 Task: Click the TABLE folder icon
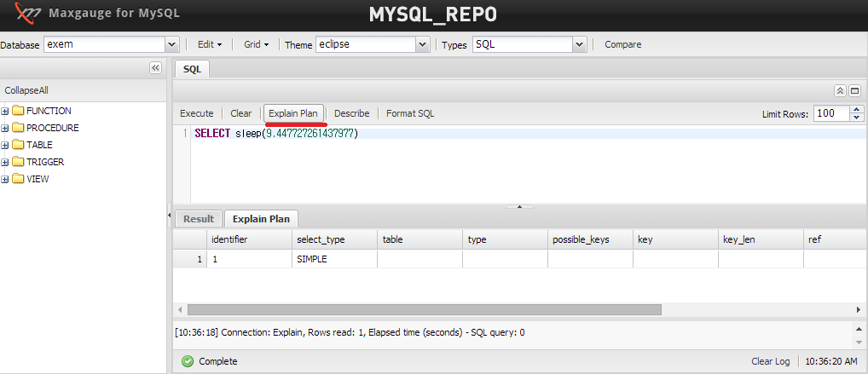coord(18,145)
